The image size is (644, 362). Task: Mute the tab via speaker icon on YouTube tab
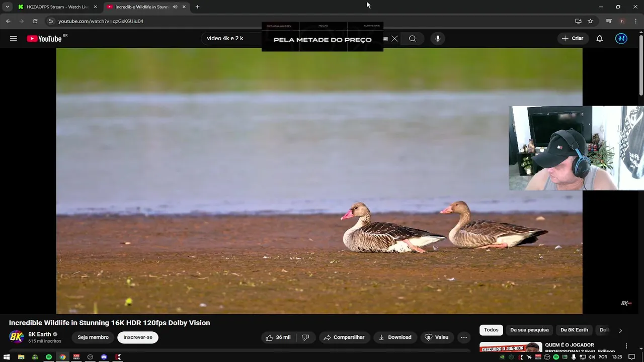coord(175,7)
